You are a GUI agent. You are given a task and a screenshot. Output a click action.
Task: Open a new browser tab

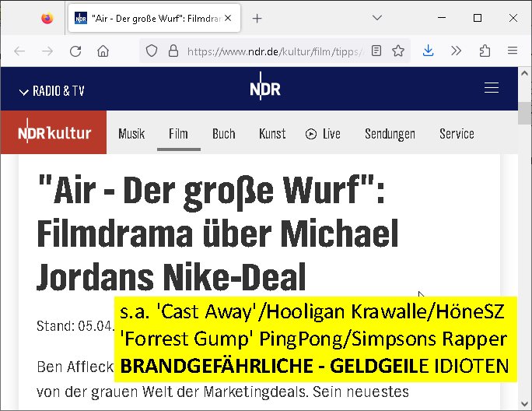(257, 19)
